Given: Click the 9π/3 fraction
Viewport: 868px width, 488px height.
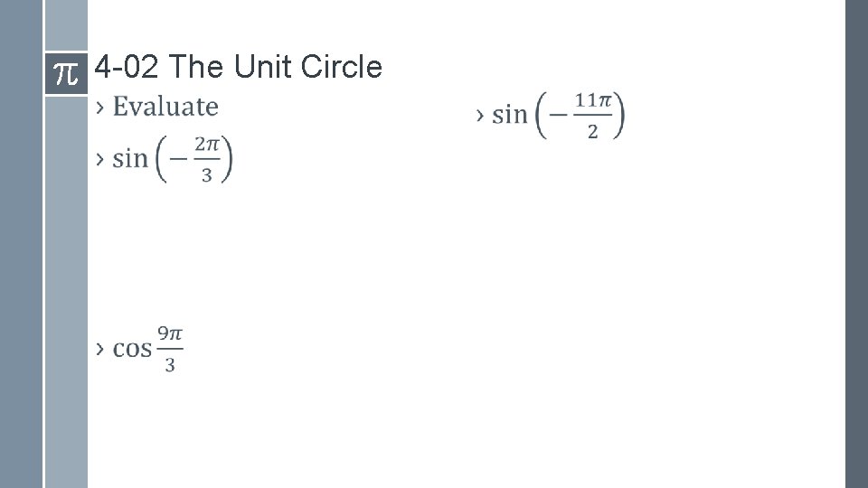Looking at the screenshot, I should 170,349.
